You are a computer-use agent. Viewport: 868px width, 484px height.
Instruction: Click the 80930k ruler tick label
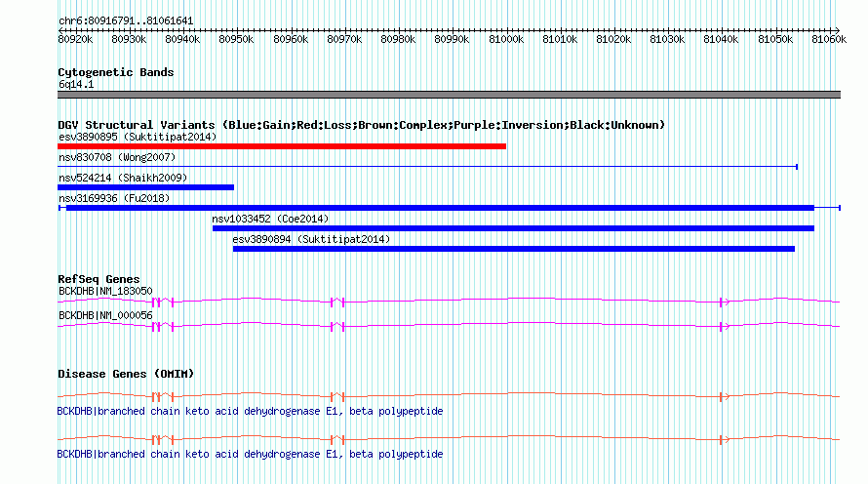point(129,39)
